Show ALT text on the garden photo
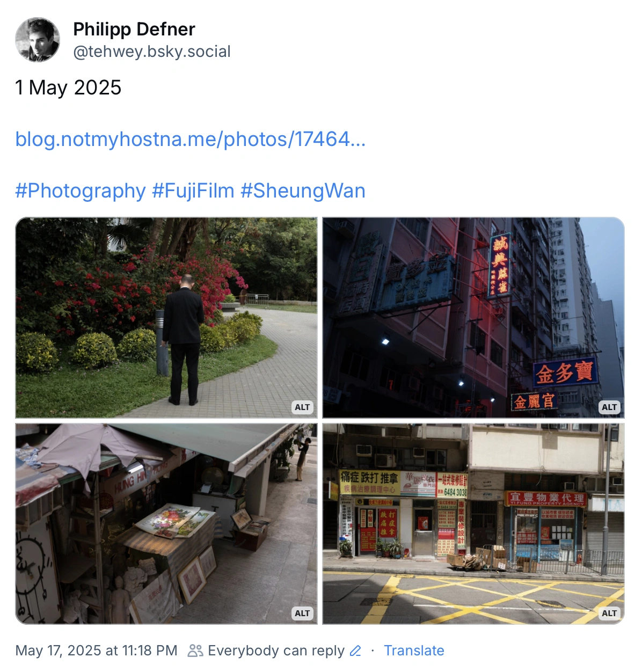 [302, 407]
